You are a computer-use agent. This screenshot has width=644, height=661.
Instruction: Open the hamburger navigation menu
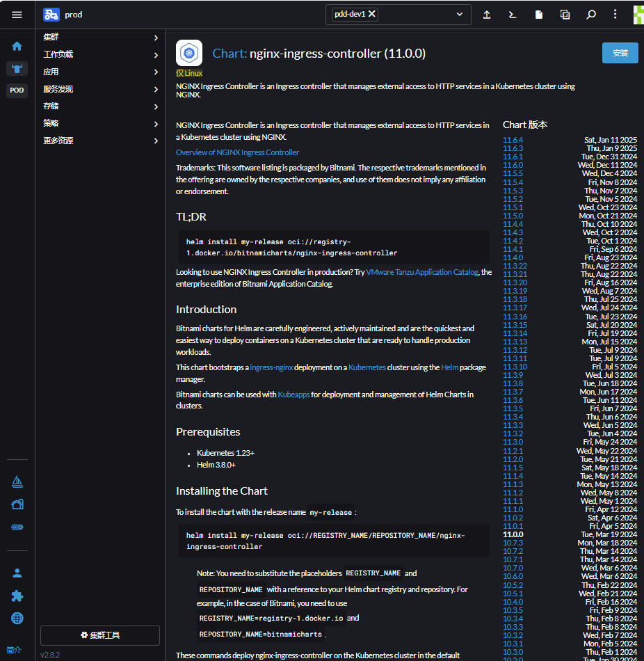17,15
